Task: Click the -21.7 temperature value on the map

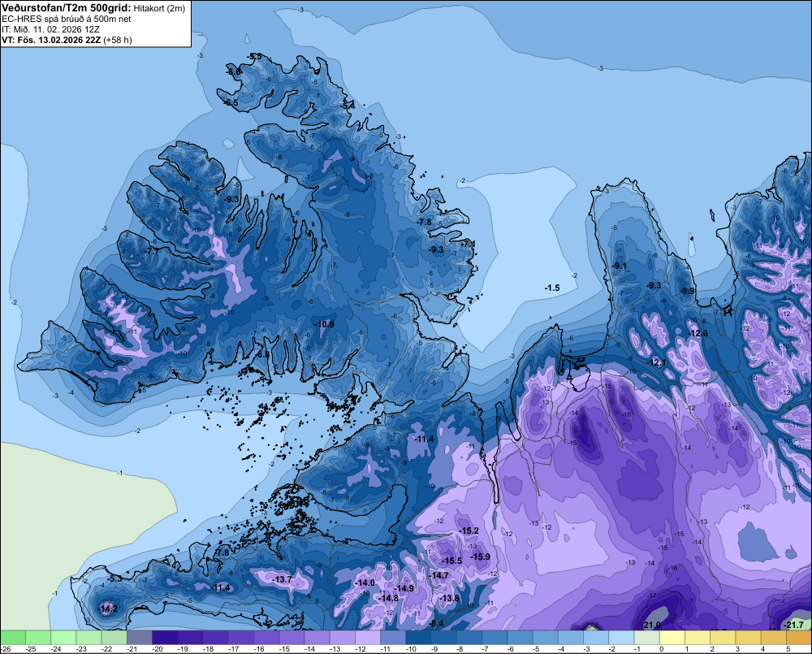Action: coord(794,625)
